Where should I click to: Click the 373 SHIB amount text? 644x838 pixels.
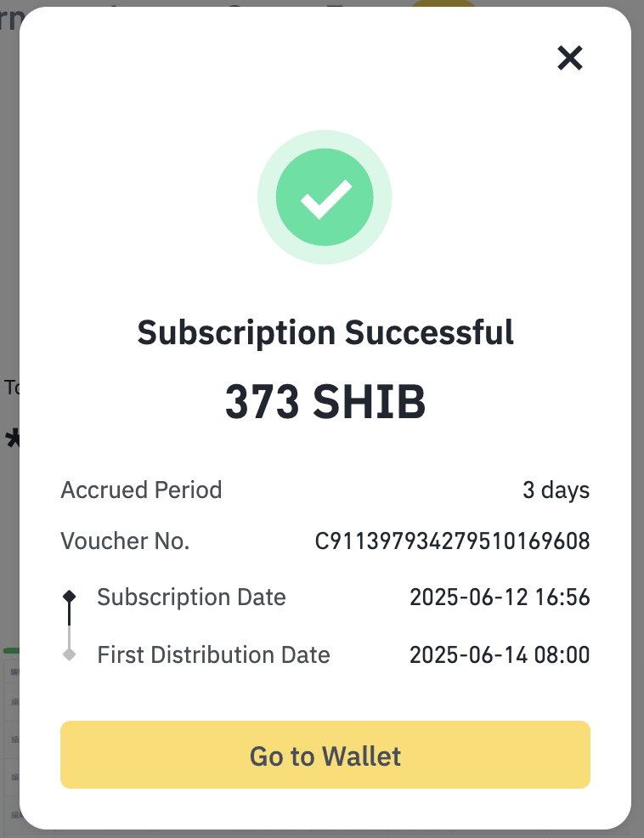(x=325, y=402)
